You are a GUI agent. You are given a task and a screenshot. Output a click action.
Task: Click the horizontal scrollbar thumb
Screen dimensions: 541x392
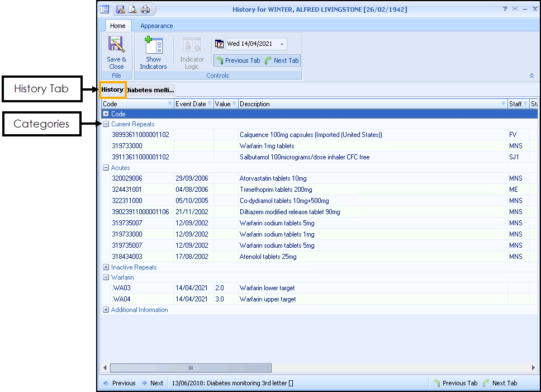click(190, 368)
